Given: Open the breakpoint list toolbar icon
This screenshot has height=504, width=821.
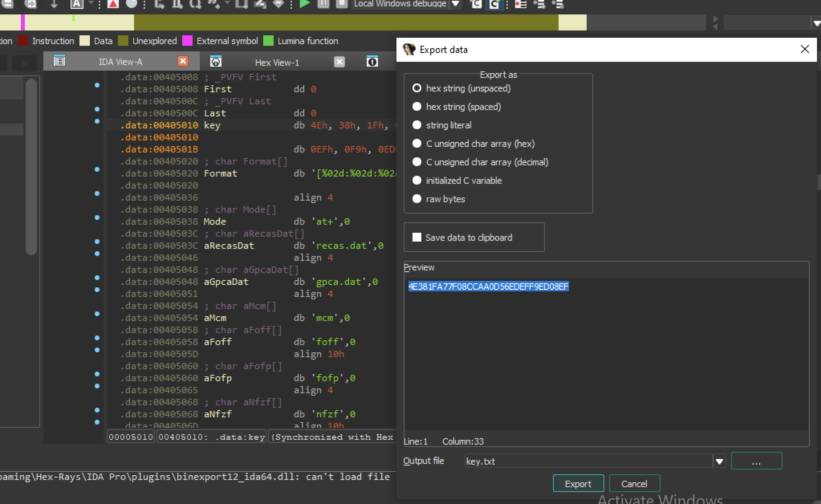Looking at the screenshot, I should point(521,4).
